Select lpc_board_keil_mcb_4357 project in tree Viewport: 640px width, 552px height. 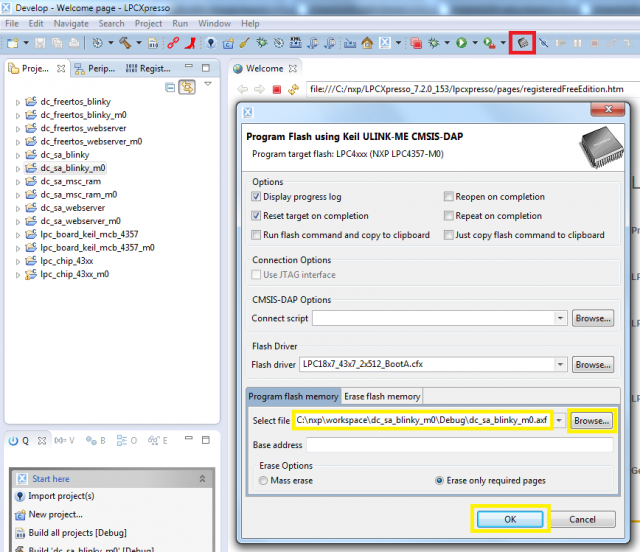(89, 234)
